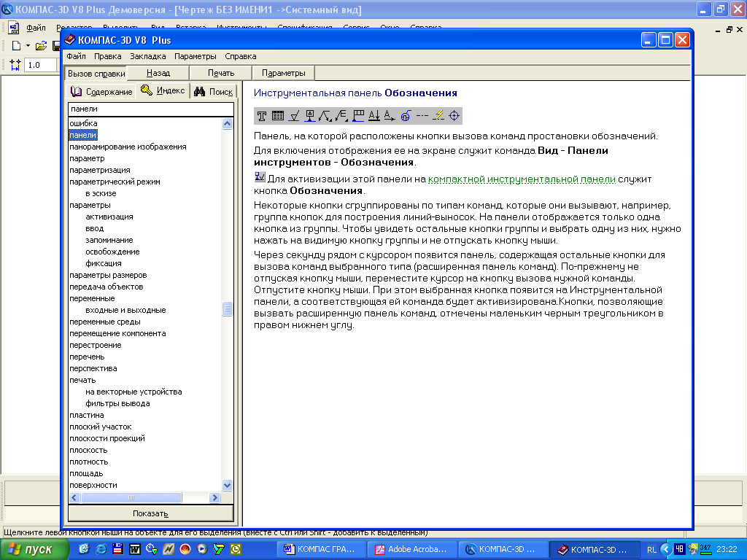Click the center mark crosshair icon in the panel image
This screenshot has width=747, height=560.
point(454,116)
